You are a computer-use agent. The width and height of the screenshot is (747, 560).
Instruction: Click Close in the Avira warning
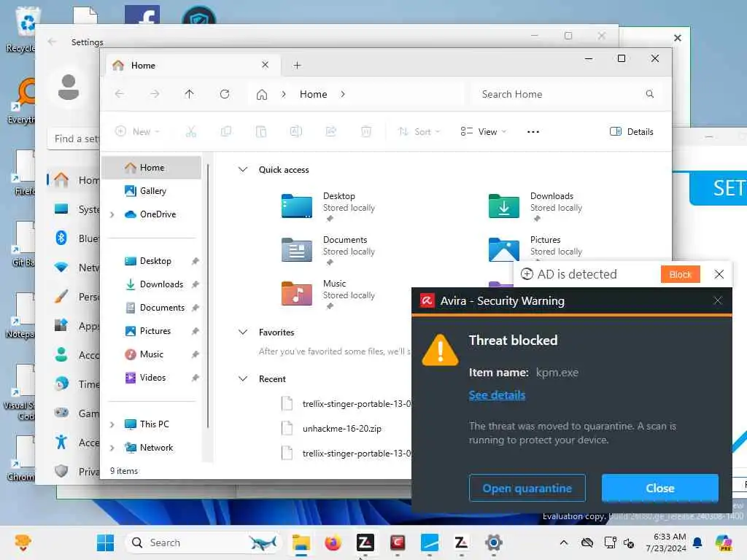(x=659, y=488)
